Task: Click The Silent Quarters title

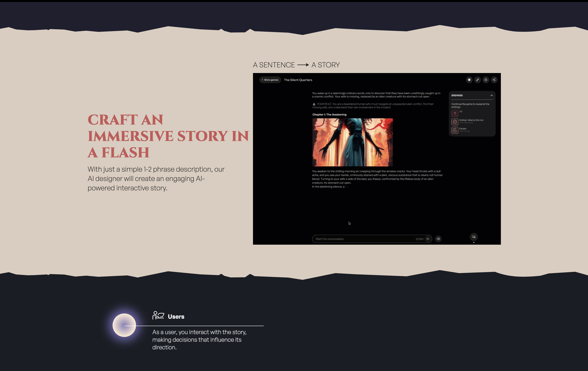Action: (x=298, y=80)
